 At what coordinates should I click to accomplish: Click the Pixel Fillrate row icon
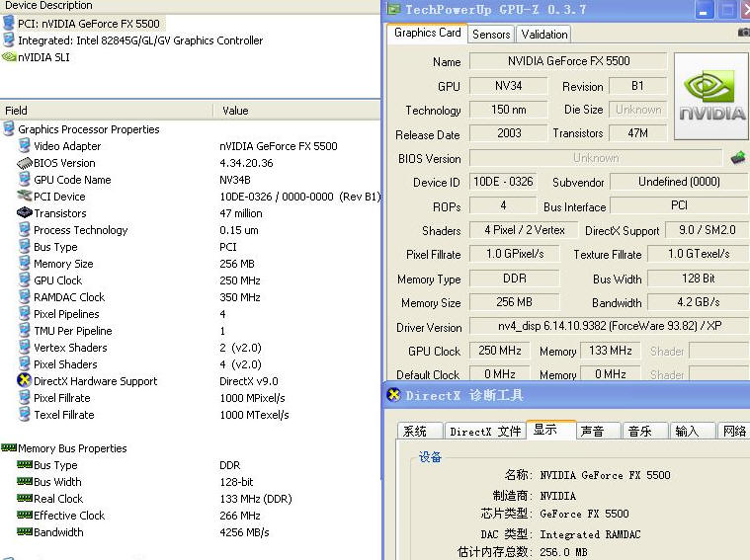point(25,397)
